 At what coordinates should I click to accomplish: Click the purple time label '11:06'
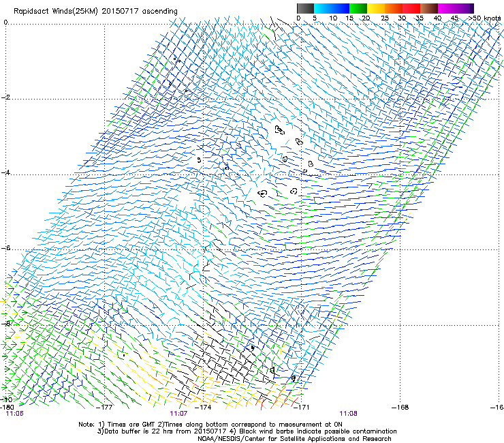(x=14, y=414)
